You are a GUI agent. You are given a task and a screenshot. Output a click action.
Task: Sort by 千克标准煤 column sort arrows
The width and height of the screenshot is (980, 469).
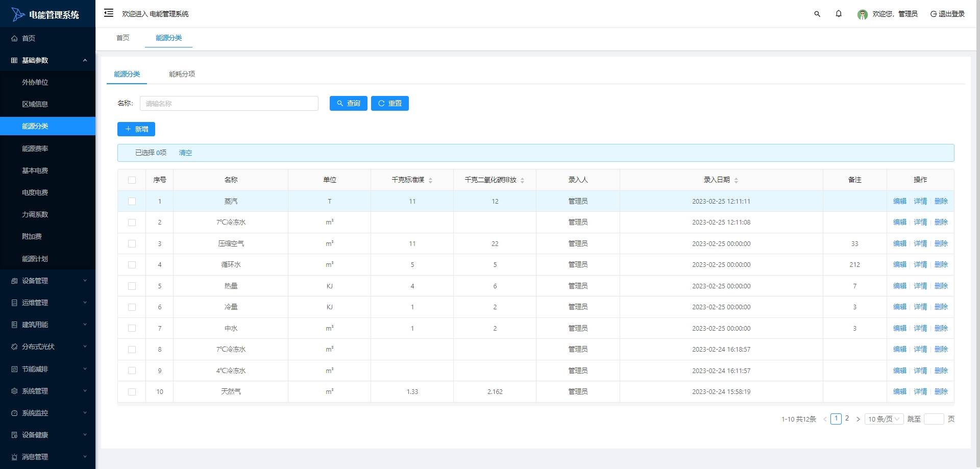point(430,180)
